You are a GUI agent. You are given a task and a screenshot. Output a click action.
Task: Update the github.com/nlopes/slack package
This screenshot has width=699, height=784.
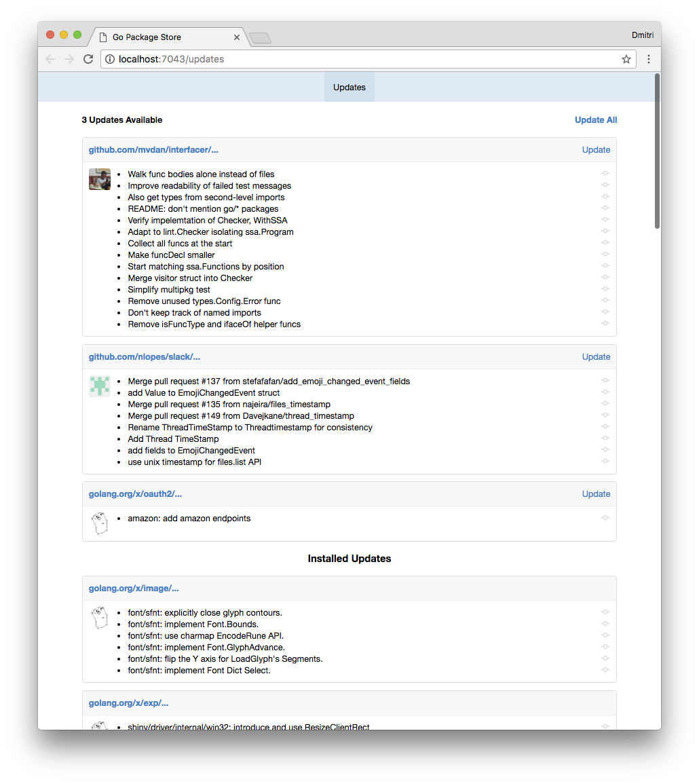tap(596, 357)
